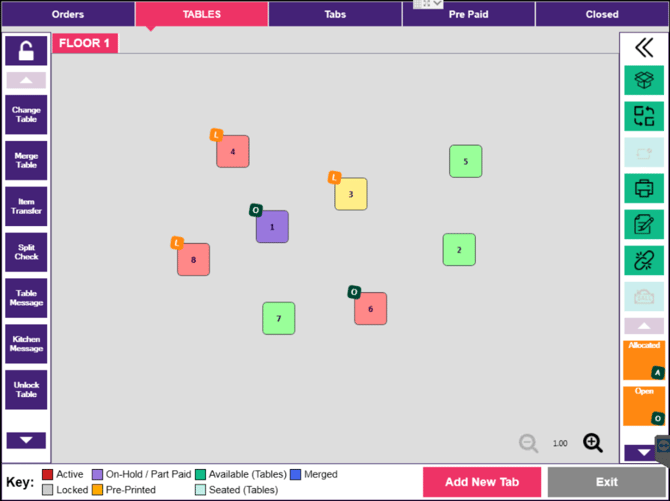This screenshot has height=501, width=670.
Task: Switch to the Tabs tab
Action: pos(335,14)
